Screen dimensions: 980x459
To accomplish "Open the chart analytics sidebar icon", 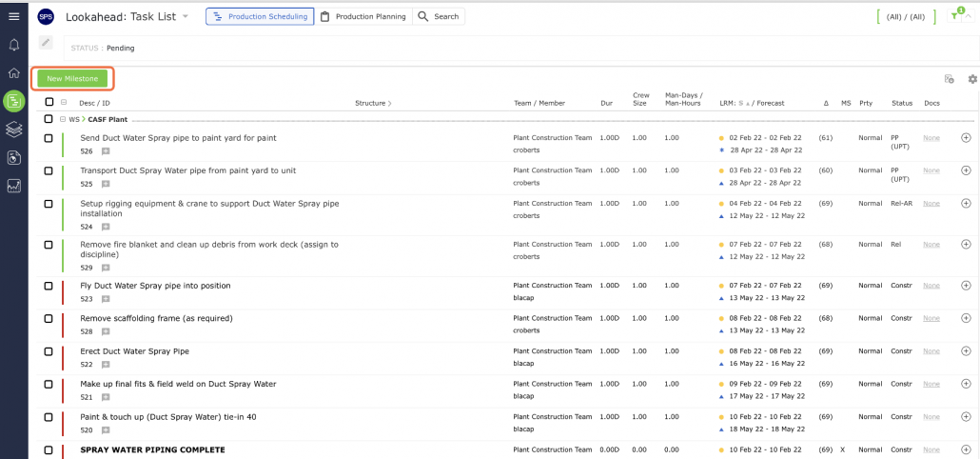I will [13, 186].
